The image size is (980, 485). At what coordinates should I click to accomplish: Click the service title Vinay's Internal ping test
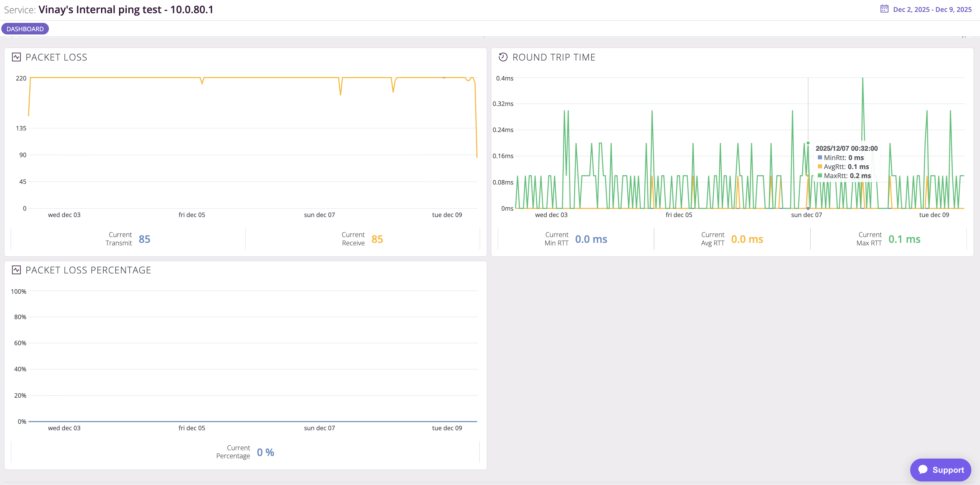(x=126, y=10)
